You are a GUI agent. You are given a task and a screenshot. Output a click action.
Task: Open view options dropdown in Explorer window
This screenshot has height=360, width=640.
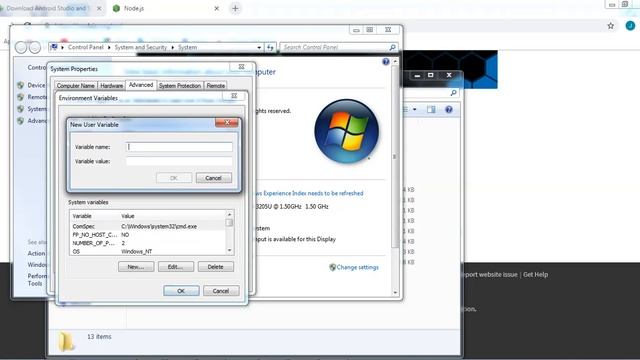click(414, 109)
